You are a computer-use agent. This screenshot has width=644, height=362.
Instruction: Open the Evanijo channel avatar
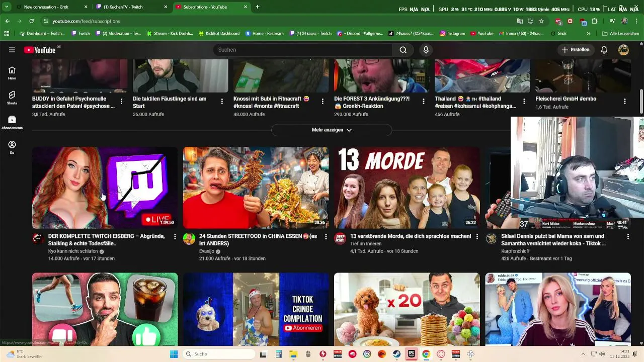point(189,239)
